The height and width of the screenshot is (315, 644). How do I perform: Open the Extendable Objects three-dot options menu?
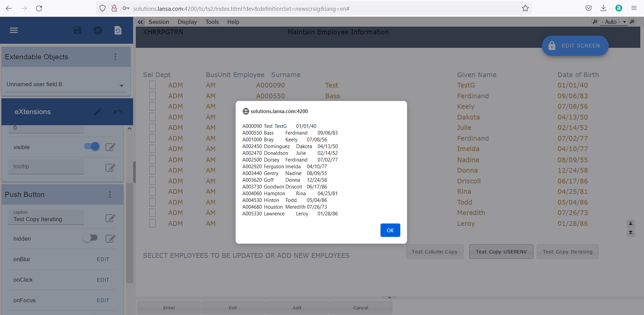click(115, 57)
